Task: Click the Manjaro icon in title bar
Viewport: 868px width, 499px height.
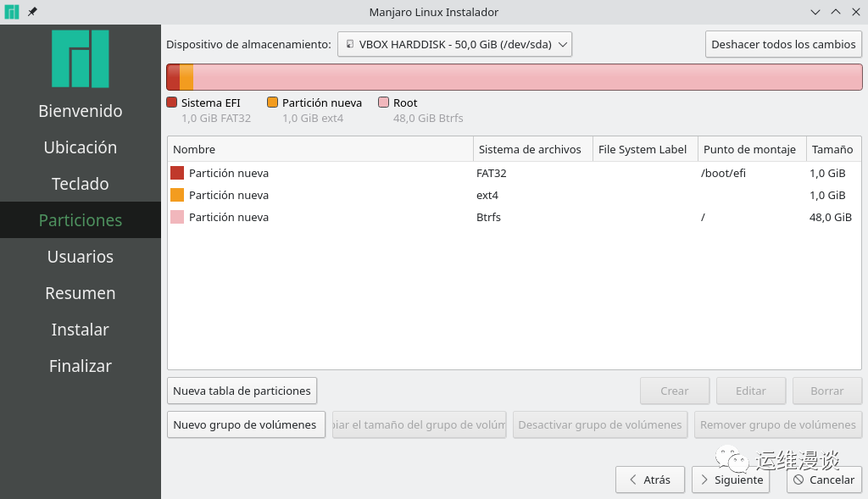Action: pos(12,12)
